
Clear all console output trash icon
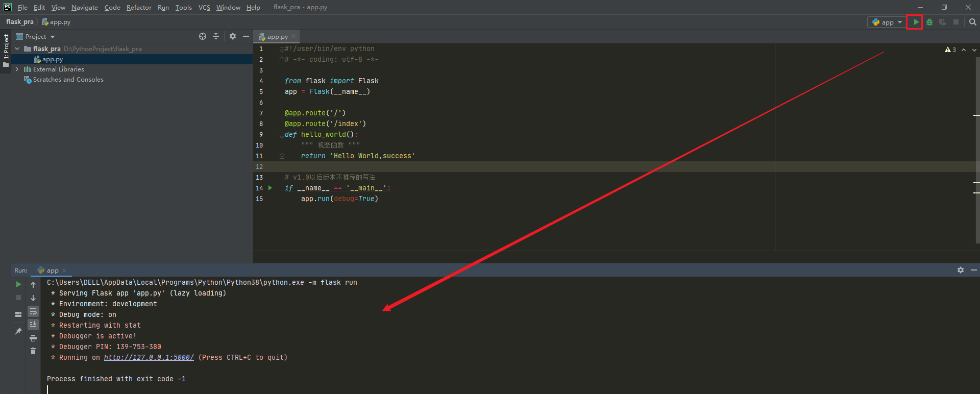tap(33, 351)
